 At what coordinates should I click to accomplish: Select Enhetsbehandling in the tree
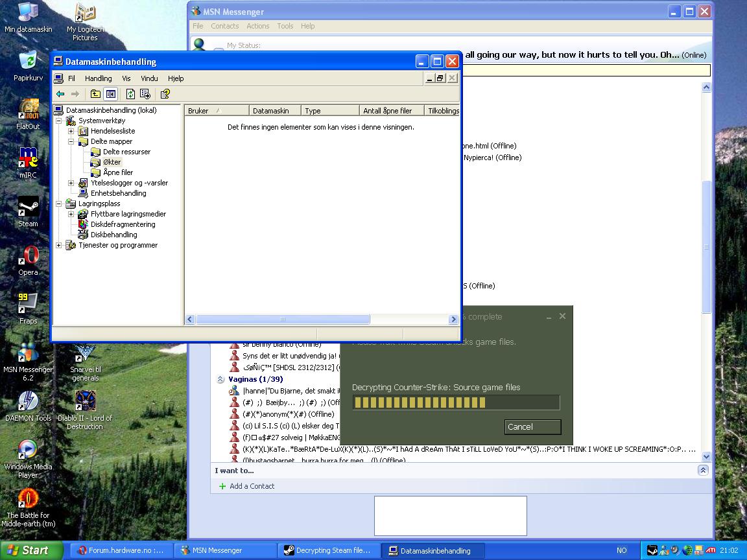[118, 193]
